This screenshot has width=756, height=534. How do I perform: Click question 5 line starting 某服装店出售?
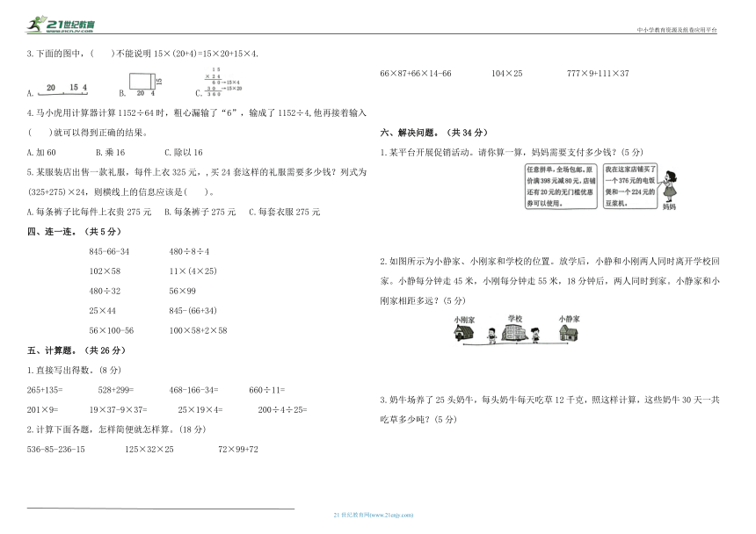[x=197, y=172]
